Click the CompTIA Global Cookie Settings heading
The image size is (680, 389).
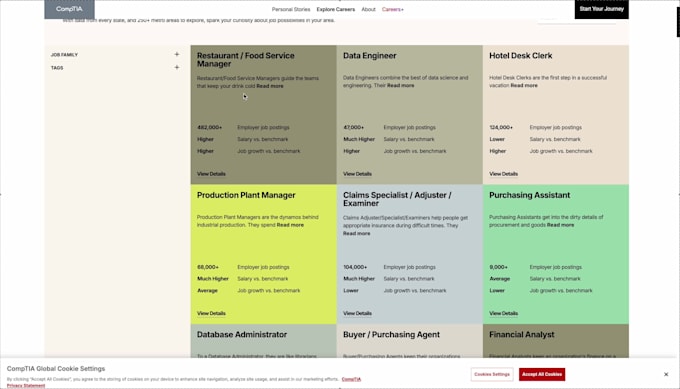pyautogui.click(x=56, y=369)
